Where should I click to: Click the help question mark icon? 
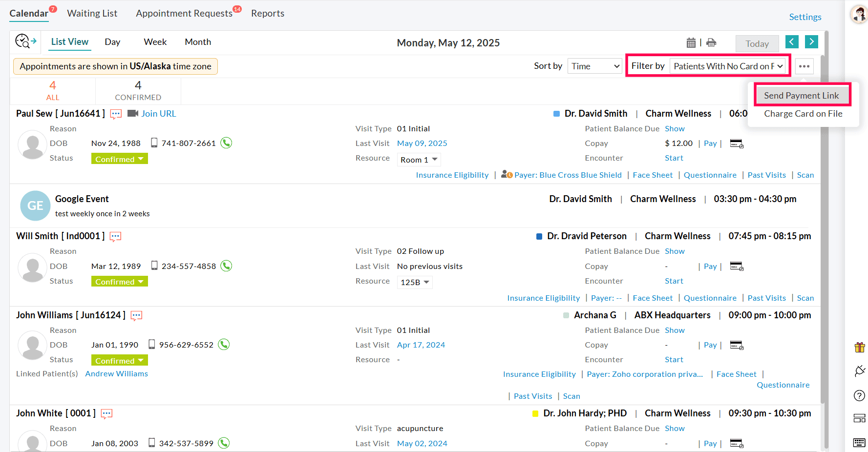(x=860, y=396)
